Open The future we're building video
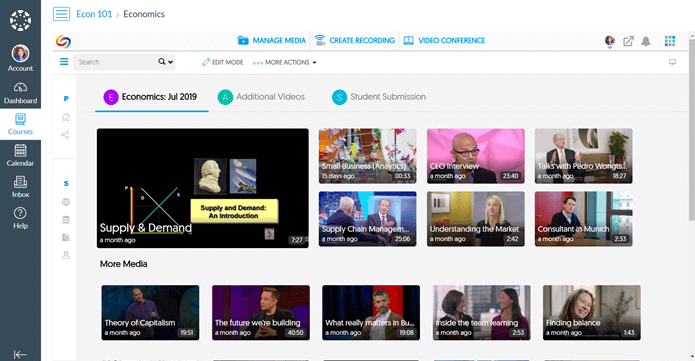This screenshot has width=695, height=361. coord(261,313)
